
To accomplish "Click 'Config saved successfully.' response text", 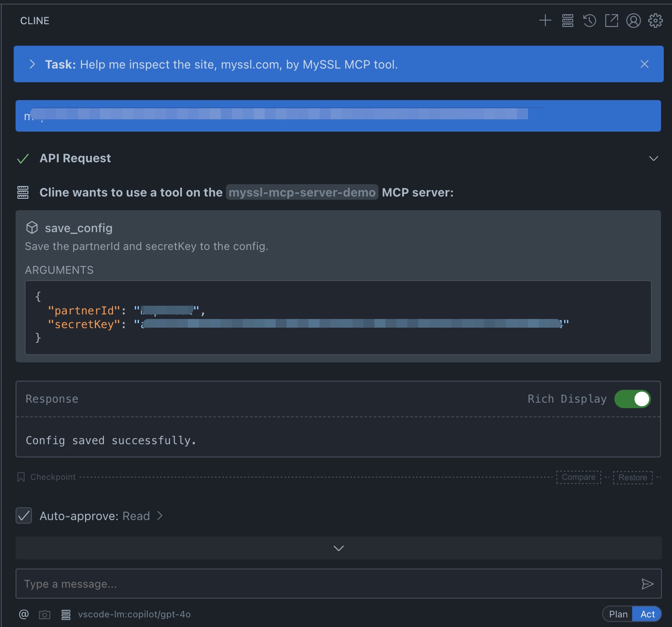I will 111,441.
